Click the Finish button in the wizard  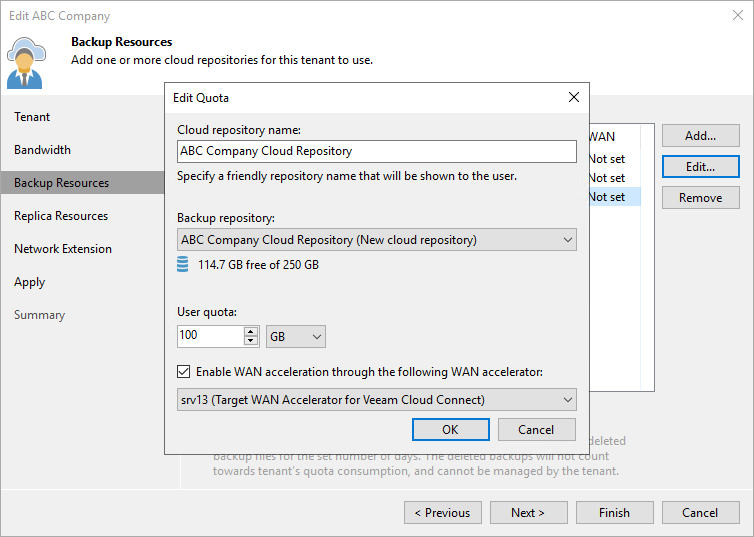[615, 512]
